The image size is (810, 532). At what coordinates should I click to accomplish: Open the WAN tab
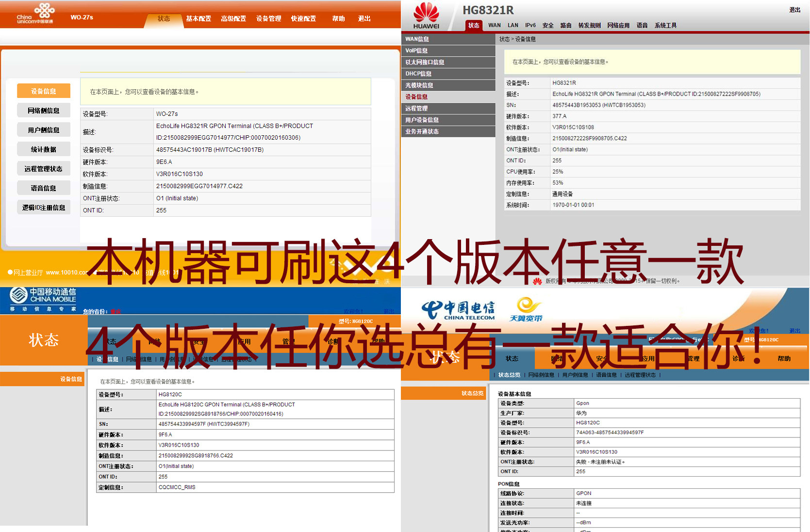[495, 25]
